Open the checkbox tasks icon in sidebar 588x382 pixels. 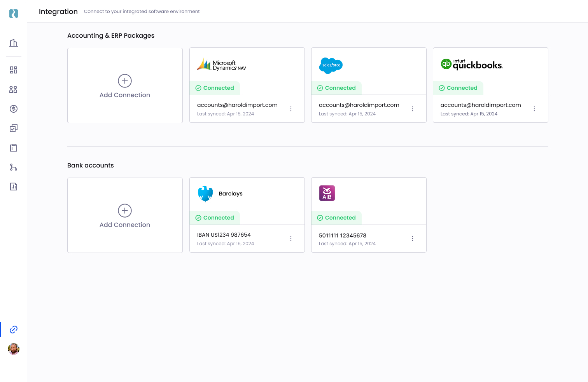[14, 128]
